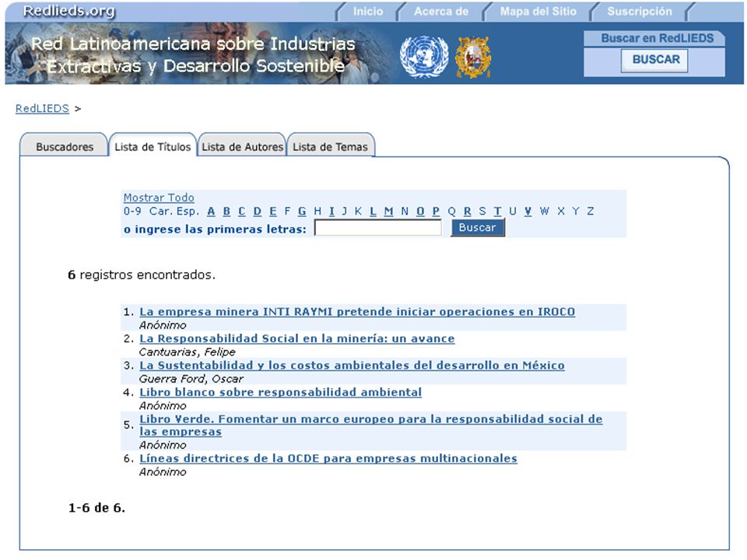Click the Redlieds.org site title
The image size is (747, 560).
click(69, 11)
